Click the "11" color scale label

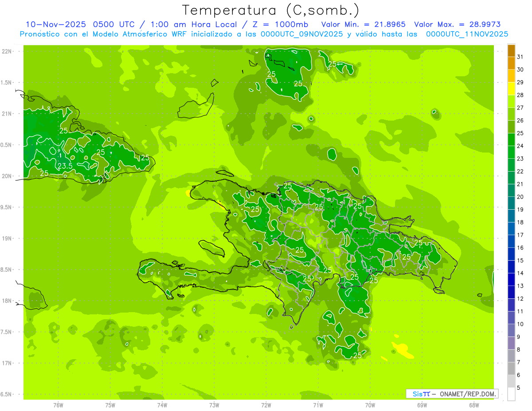520,311
